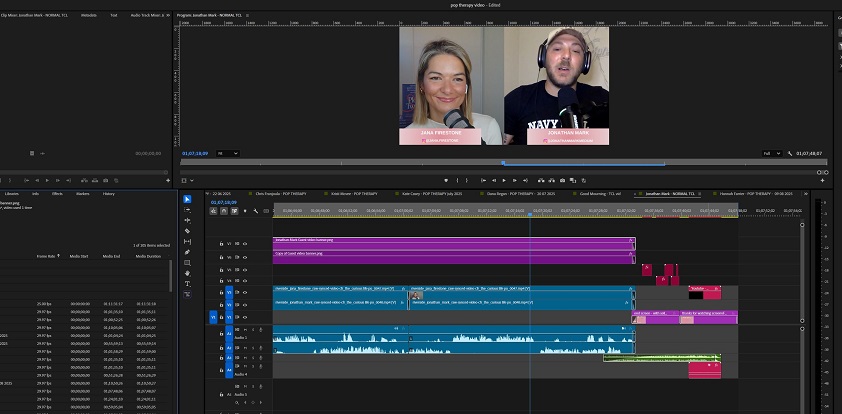Viewport: 842px width, 414px height.
Task: Expand timeline sequence tabs overflow chevron
Action: click(x=805, y=193)
